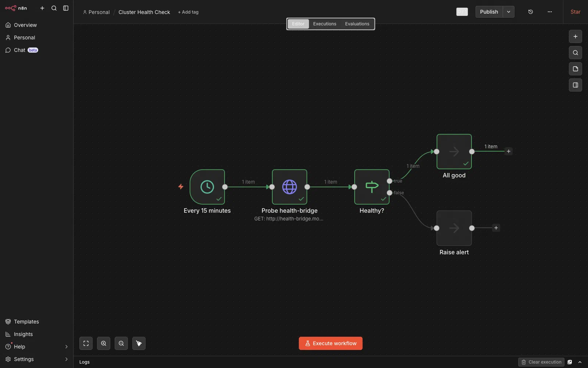The width and height of the screenshot is (588, 368).
Task: Fit the workflow to view
Action: click(86, 343)
